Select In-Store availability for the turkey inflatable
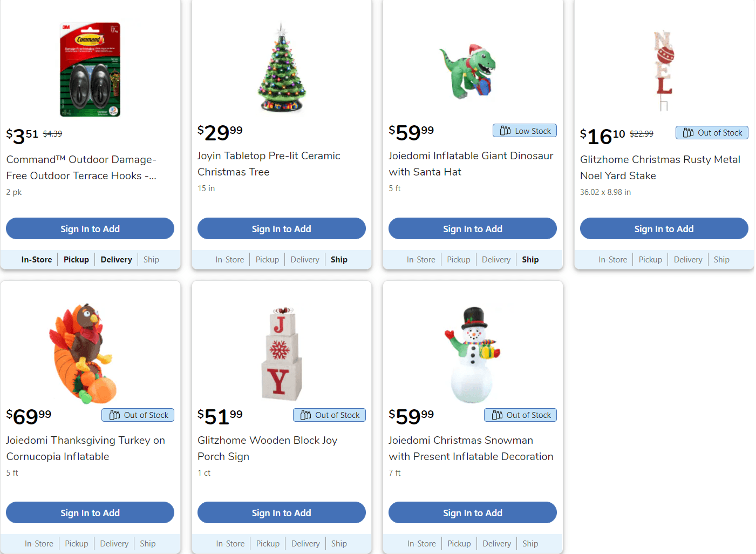The height and width of the screenshot is (554, 756). point(39,543)
